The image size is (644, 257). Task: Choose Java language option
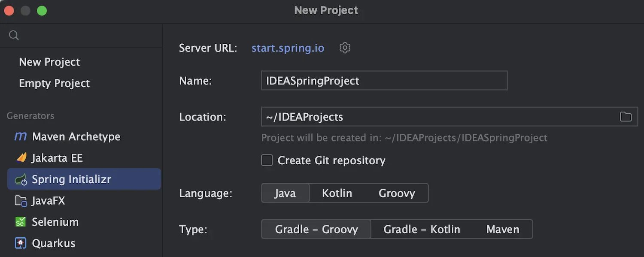(x=285, y=193)
